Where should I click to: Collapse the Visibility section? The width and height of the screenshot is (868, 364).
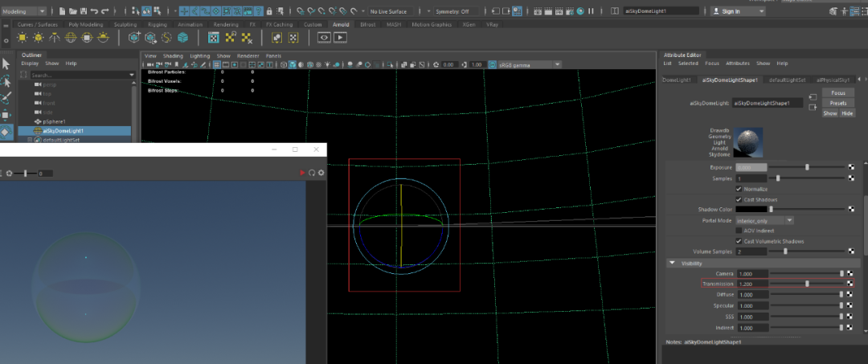pyautogui.click(x=672, y=263)
